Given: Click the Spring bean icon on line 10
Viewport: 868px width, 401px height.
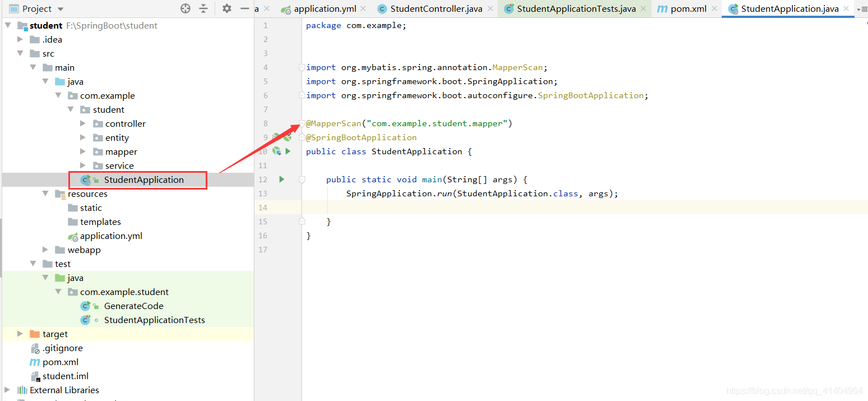Looking at the screenshot, I should coord(276,151).
